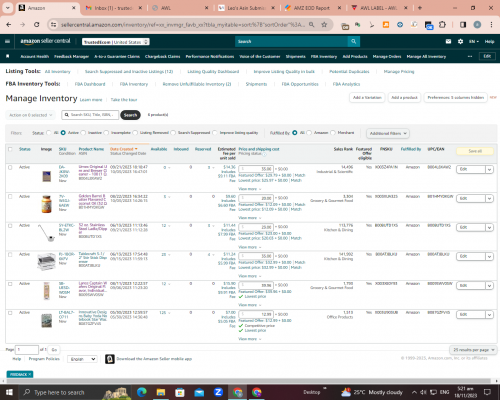500x400 pixels.
Task: Check the last product row checkbox
Action: 10,313
